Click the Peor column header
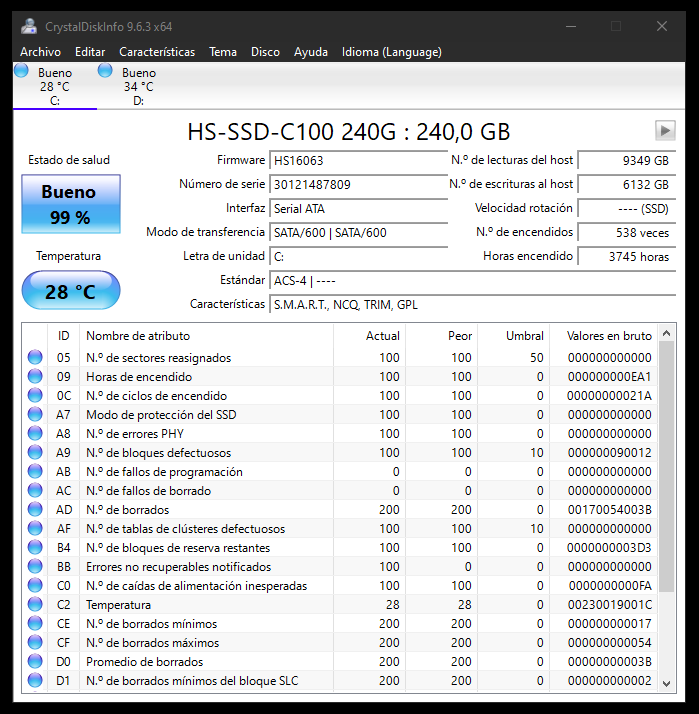This screenshot has width=699, height=714. click(441, 336)
